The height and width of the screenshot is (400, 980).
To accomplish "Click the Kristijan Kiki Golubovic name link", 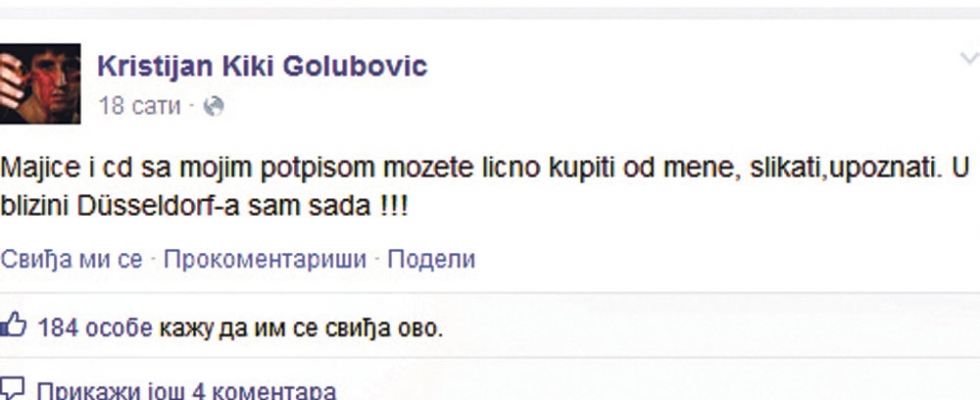I will click(262, 66).
